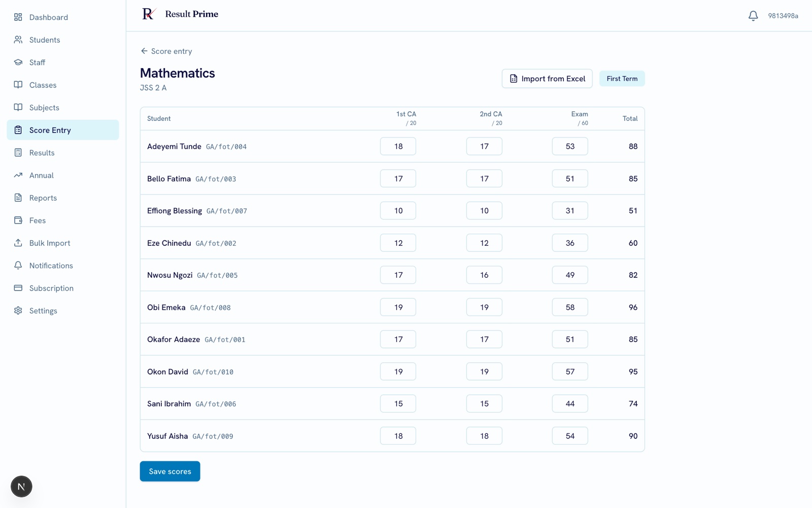Click the spreadsheet icon in Import from Excel

pos(514,79)
